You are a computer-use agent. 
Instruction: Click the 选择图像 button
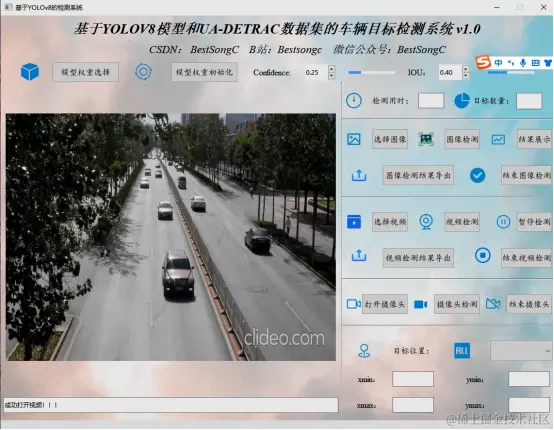390,139
